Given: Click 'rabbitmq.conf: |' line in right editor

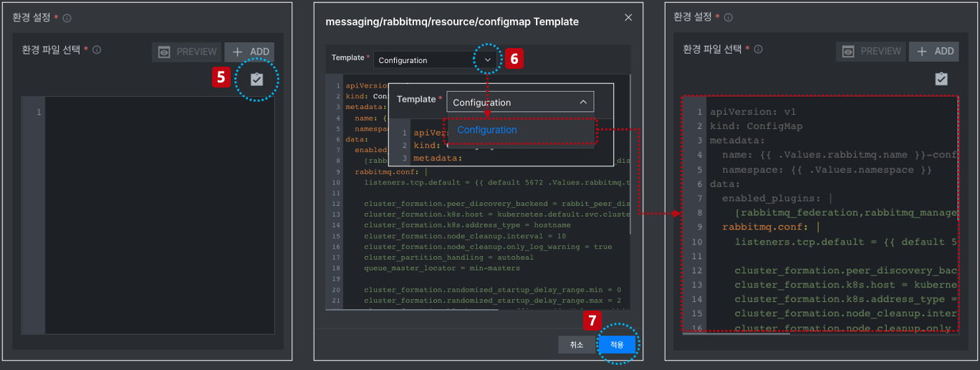Looking at the screenshot, I should click(770, 227).
